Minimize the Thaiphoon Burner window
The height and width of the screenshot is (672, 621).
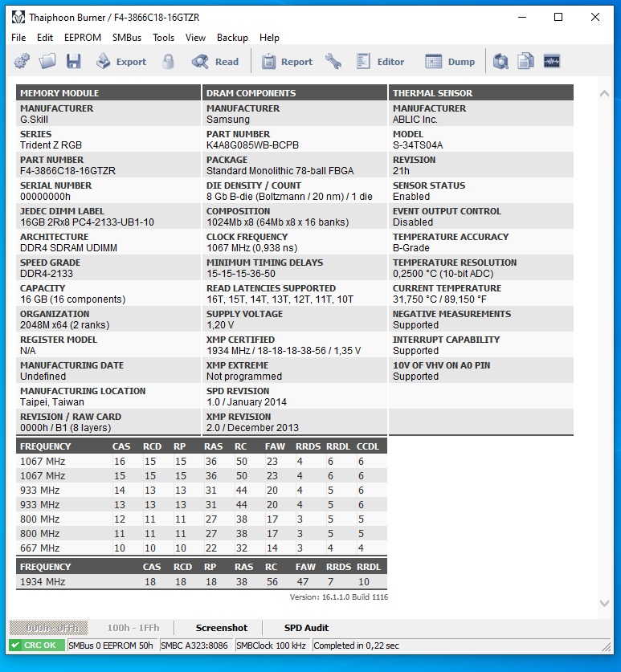[522, 17]
